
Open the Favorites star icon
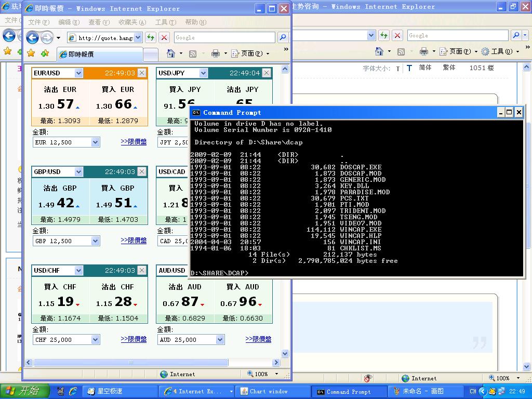point(31,54)
